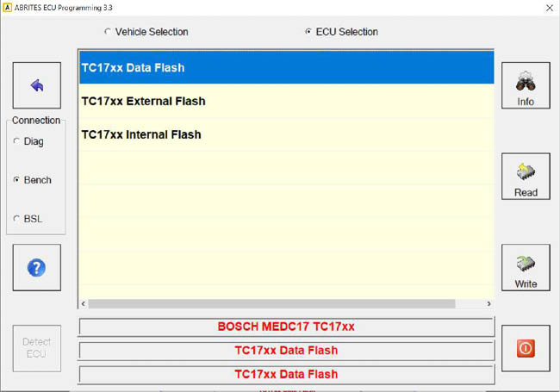
Task: Click the BOSCH MEDC17 TC17xx status field
Action: pos(286,327)
